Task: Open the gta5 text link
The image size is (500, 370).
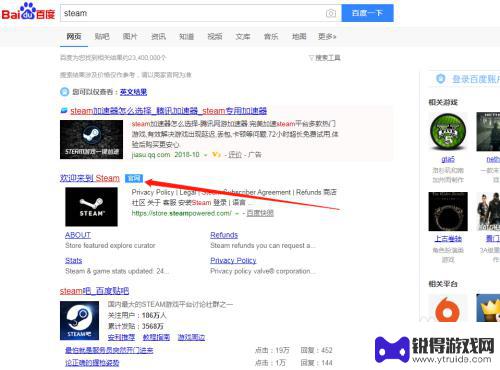Action: click(448, 159)
